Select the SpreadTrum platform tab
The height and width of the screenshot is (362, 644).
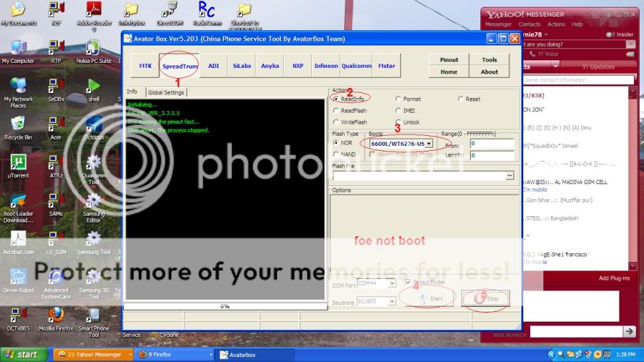[179, 66]
